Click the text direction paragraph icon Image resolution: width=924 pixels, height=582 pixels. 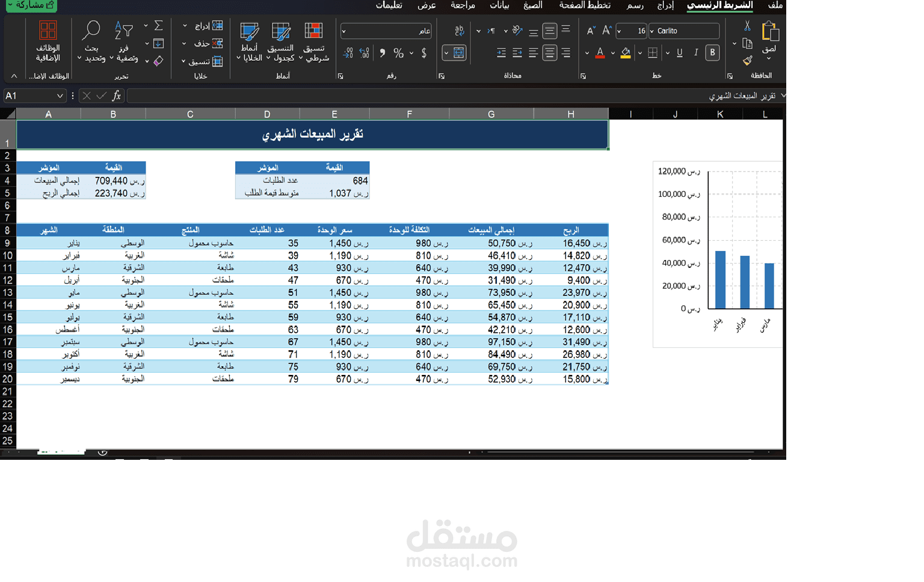coord(491,31)
